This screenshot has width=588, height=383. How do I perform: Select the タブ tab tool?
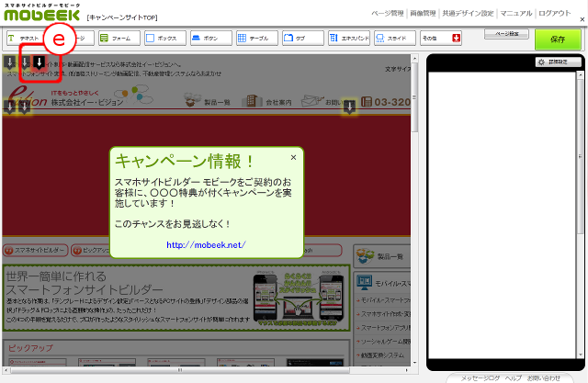click(x=301, y=39)
